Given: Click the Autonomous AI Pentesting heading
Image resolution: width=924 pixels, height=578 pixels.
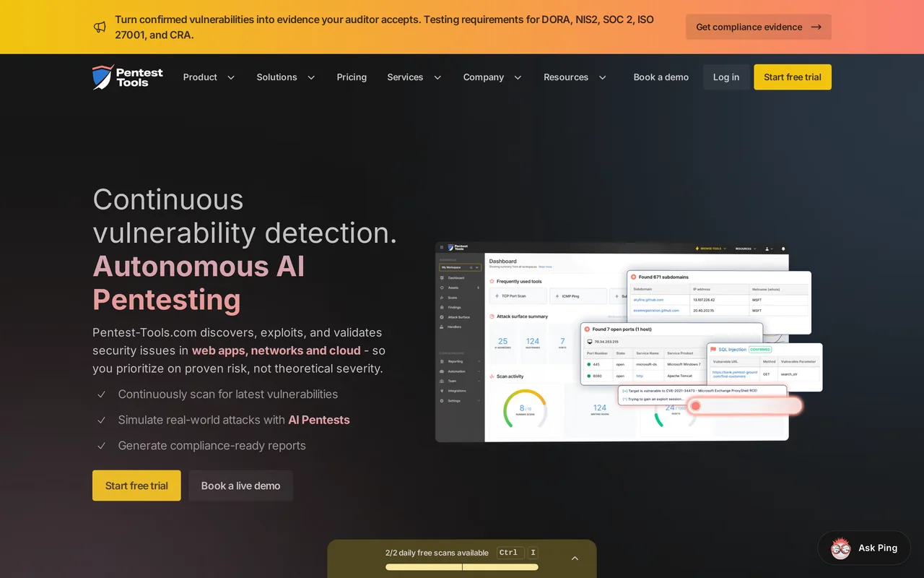Looking at the screenshot, I should pyautogui.click(x=199, y=282).
